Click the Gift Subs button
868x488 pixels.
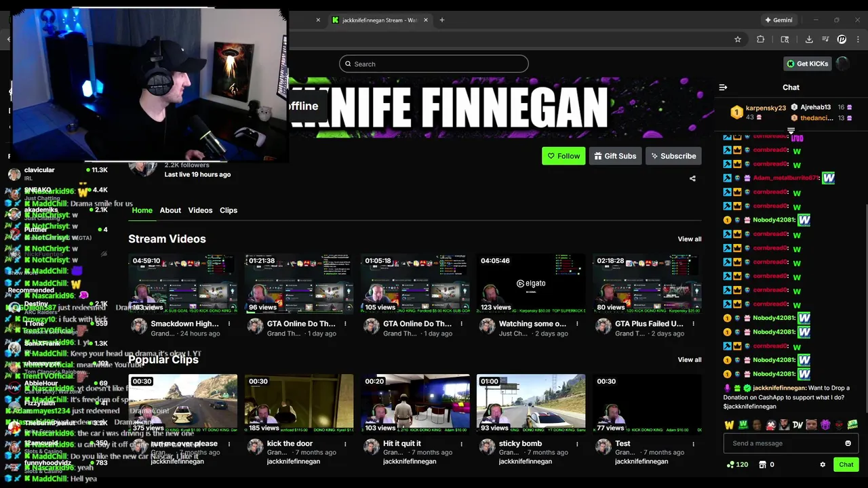615,156
